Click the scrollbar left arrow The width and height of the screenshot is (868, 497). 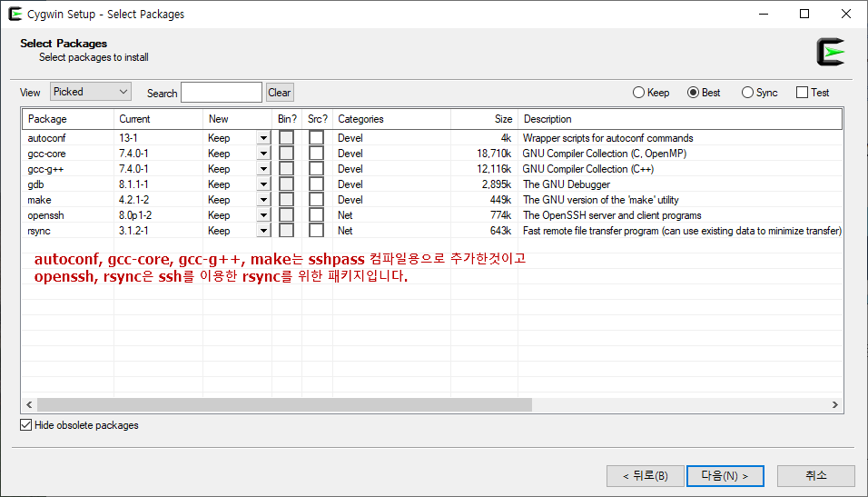[x=29, y=405]
